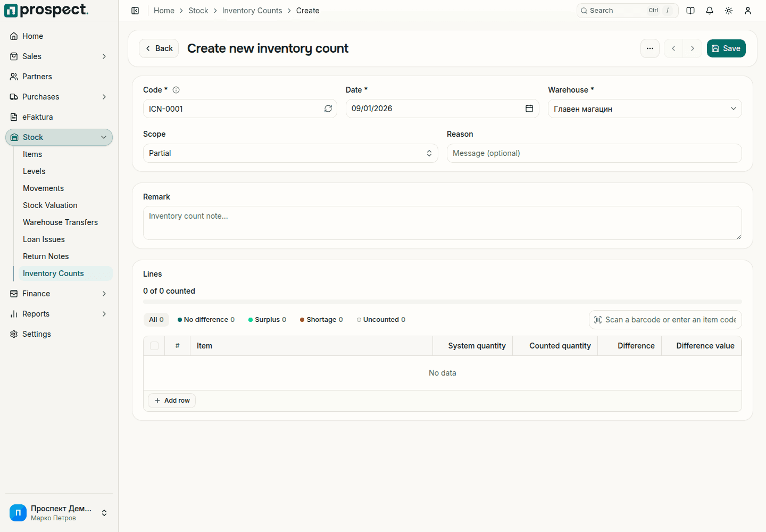This screenshot has height=532, width=766.
Task: Click the Save button
Action: coord(726,48)
